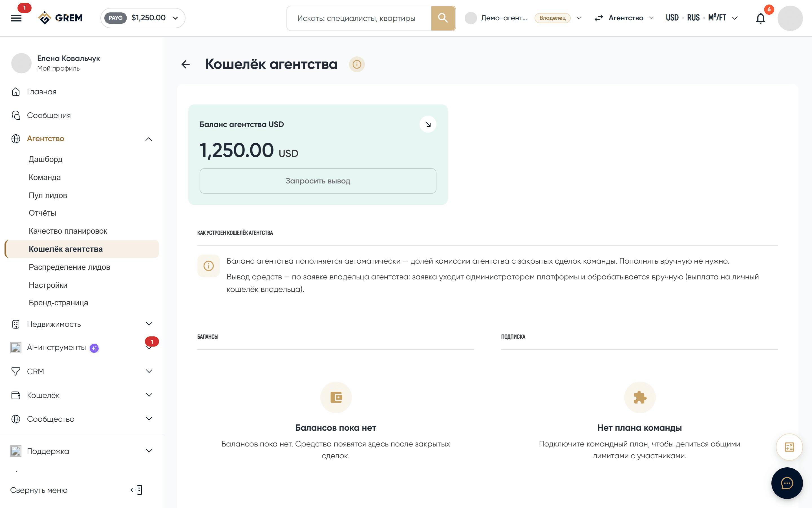This screenshot has height=508, width=812.
Task: Click the Главная menu label
Action: coord(42,92)
